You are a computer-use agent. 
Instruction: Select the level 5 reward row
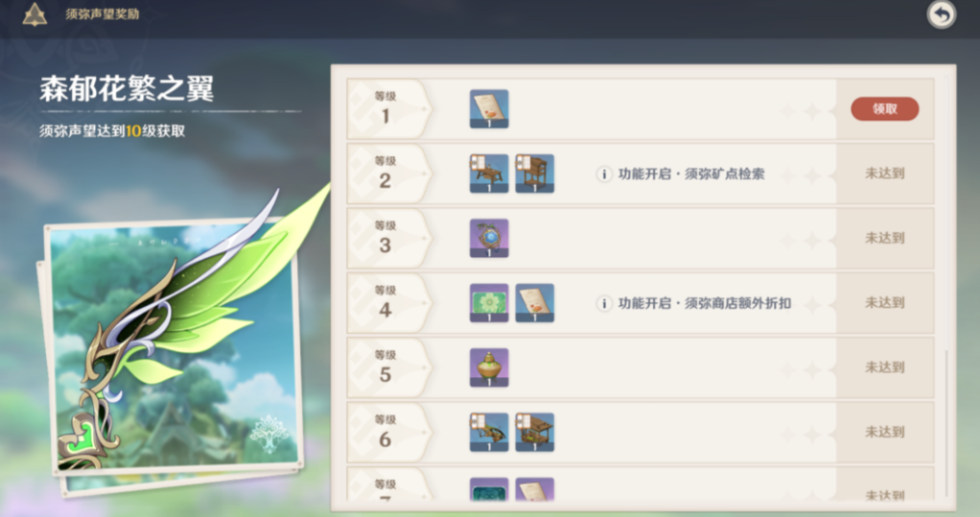pyautogui.click(x=640, y=367)
